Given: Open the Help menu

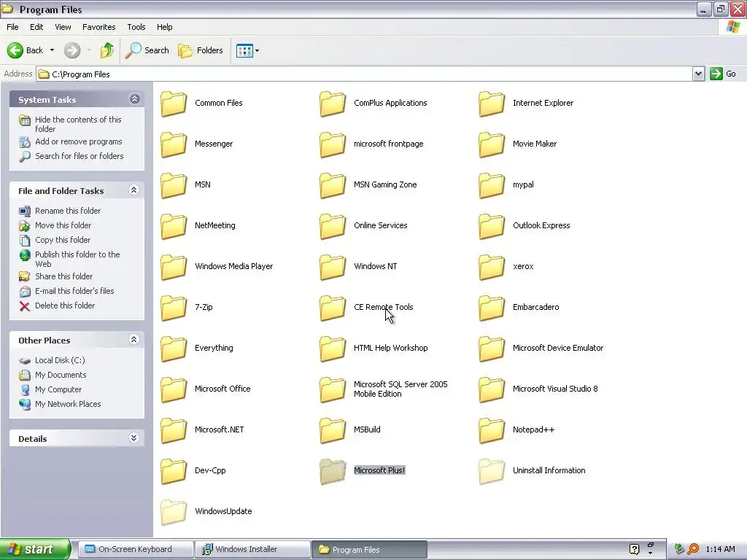Looking at the screenshot, I should point(164,27).
